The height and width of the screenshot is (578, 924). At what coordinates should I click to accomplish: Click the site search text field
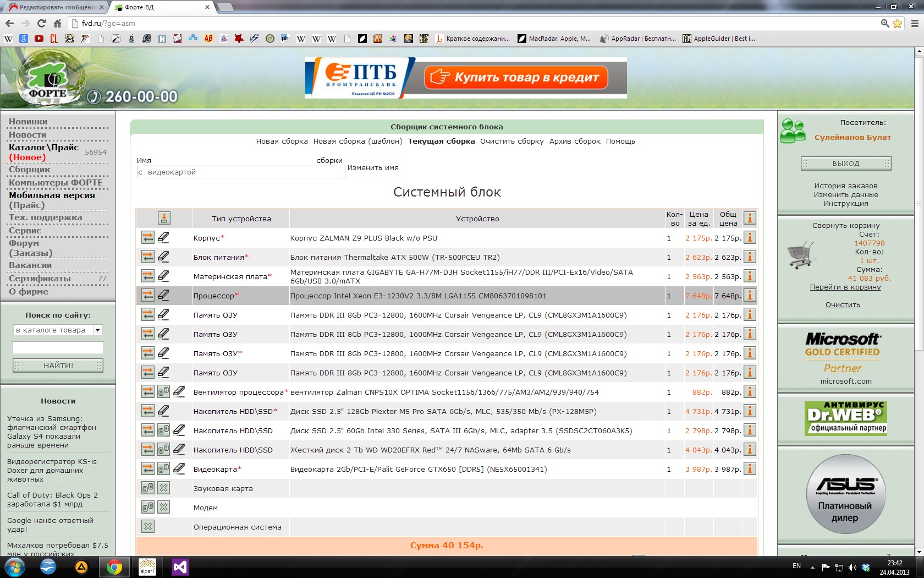[58, 347]
